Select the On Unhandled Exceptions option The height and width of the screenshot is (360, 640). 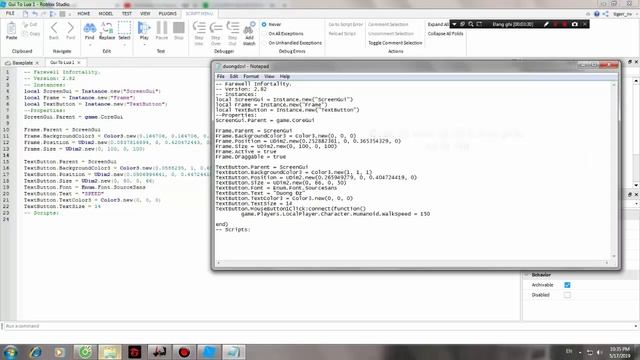click(x=291, y=43)
